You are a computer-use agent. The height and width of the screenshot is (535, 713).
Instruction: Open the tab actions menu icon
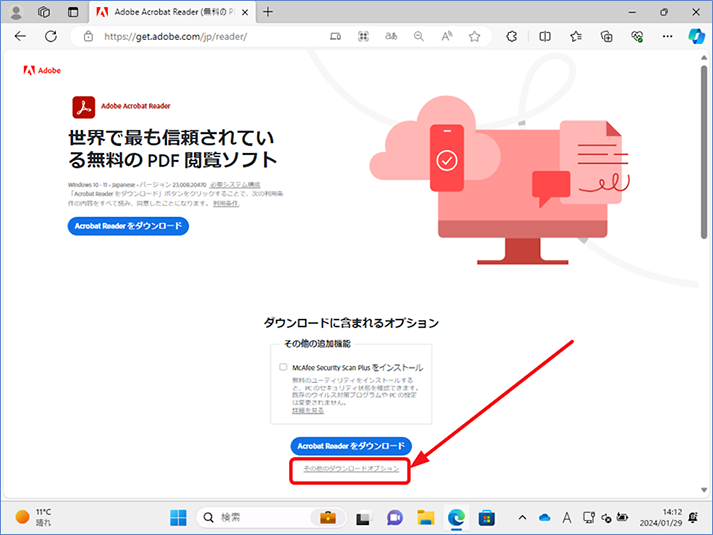73,12
